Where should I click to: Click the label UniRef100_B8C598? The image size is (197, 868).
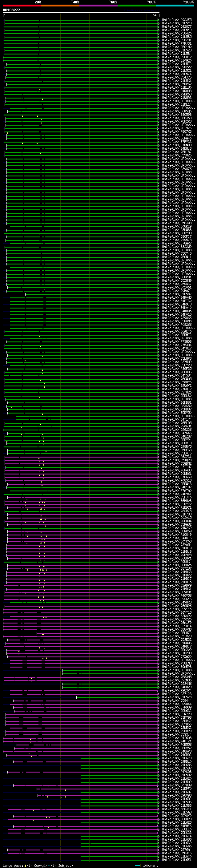177,115
